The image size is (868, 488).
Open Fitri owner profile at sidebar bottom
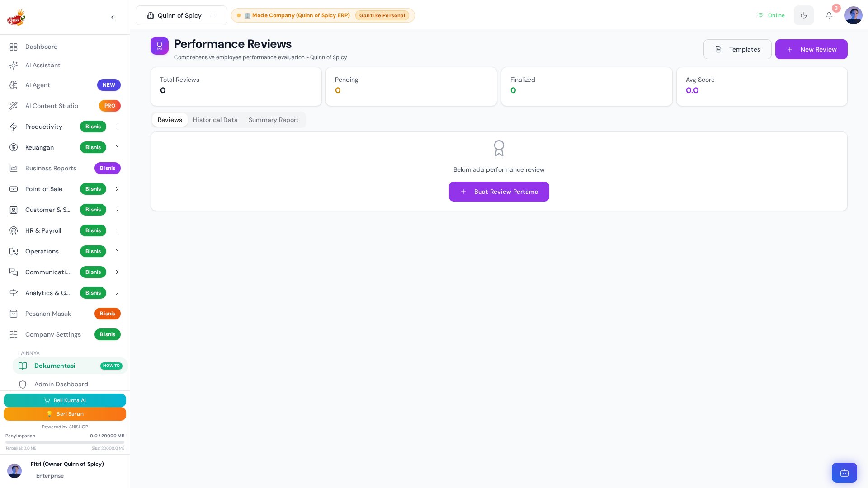pos(65,470)
